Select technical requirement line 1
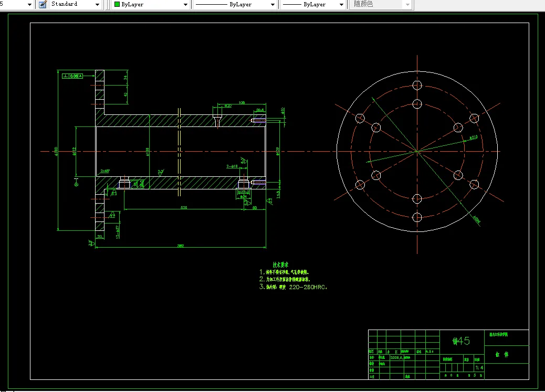The height and width of the screenshot is (392, 545). point(284,272)
